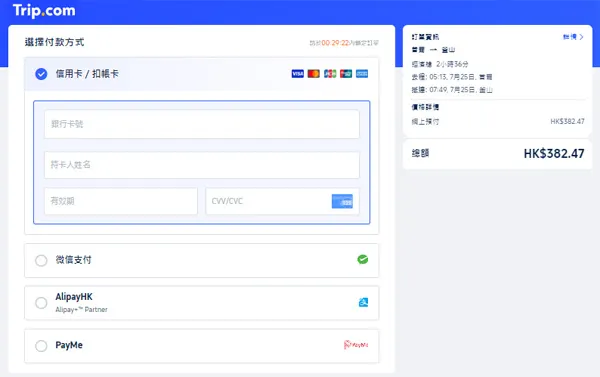Click the Alipay+ Partner subtitle
The width and height of the screenshot is (600, 377).
click(x=81, y=310)
